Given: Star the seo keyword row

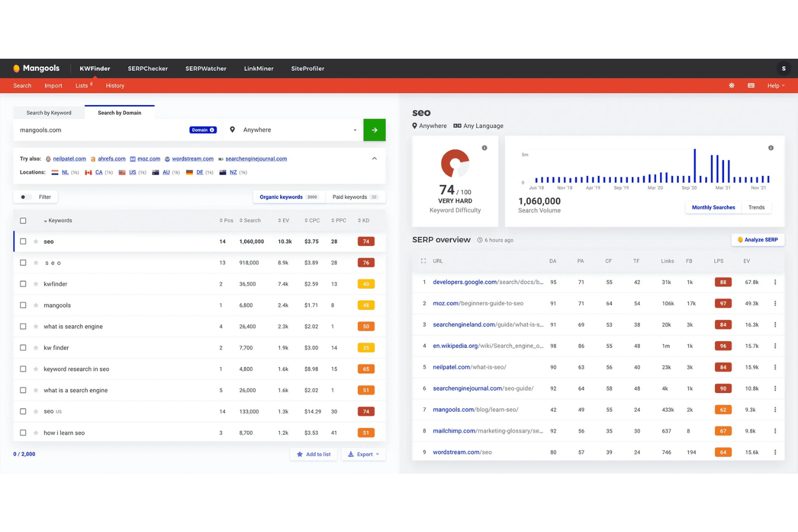Looking at the screenshot, I should (x=36, y=241).
